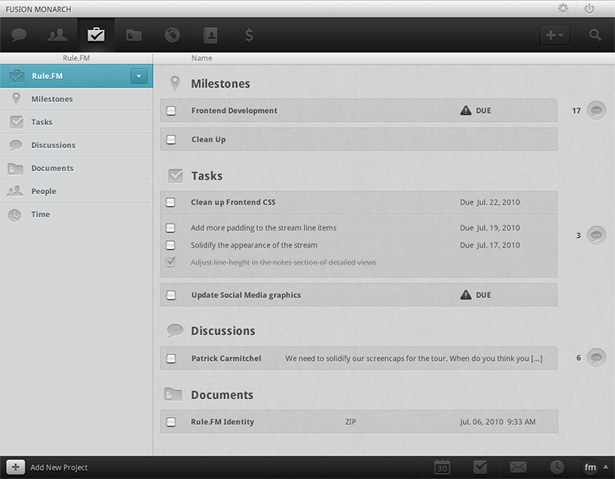Open the chat bubble icon in top navigation
This screenshot has height=479, width=615.
[19, 35]
